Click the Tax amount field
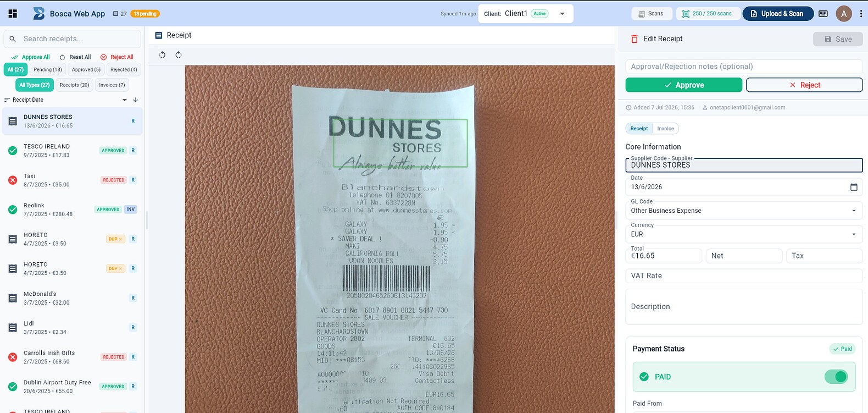The height and width of the screenshot is (413, 868). [824, 256]
